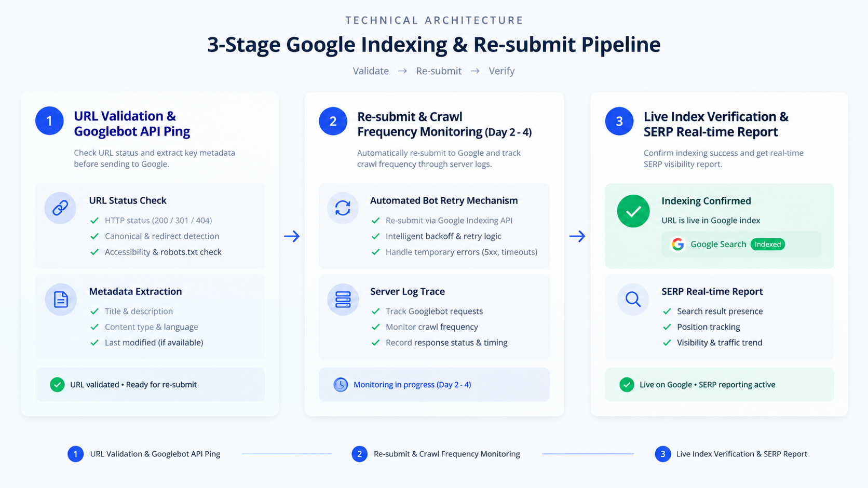868x488 pixels.
Task: Click the text Monitoring in progress (Day 2 - 4)
Action: [412, 385]
